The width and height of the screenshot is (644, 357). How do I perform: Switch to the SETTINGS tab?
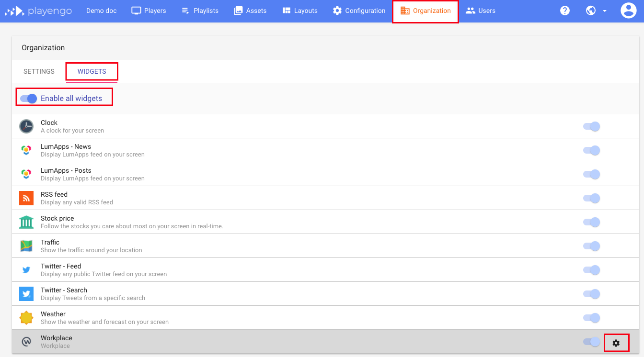39,71
